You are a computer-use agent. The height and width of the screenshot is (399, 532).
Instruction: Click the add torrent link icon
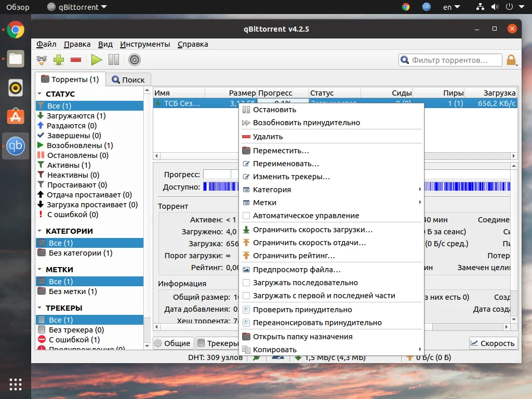coord(42,60)
